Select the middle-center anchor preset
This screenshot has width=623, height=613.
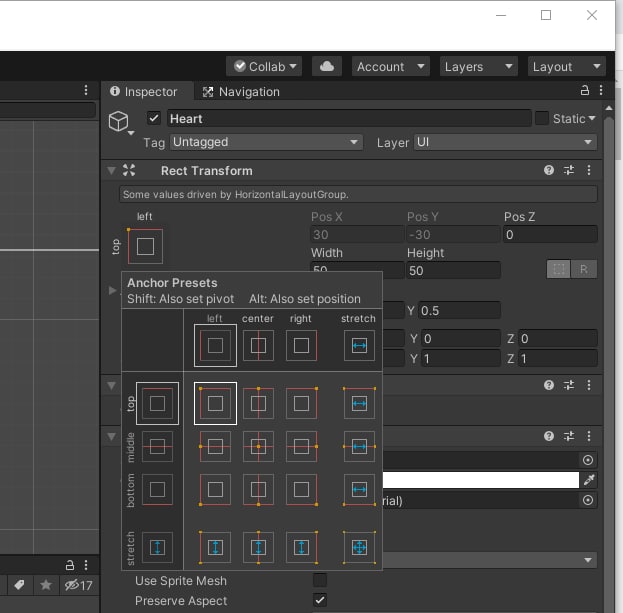(258, 446)
